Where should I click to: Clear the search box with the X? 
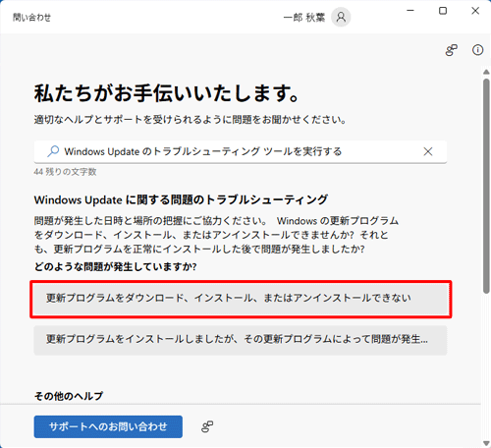click(428, 151)
